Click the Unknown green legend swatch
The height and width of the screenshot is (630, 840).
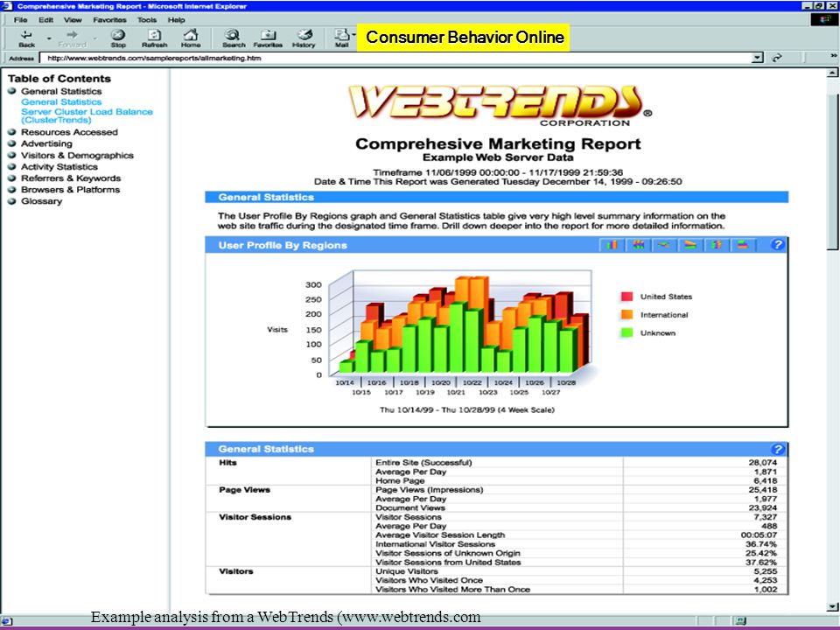click(626, 332)
